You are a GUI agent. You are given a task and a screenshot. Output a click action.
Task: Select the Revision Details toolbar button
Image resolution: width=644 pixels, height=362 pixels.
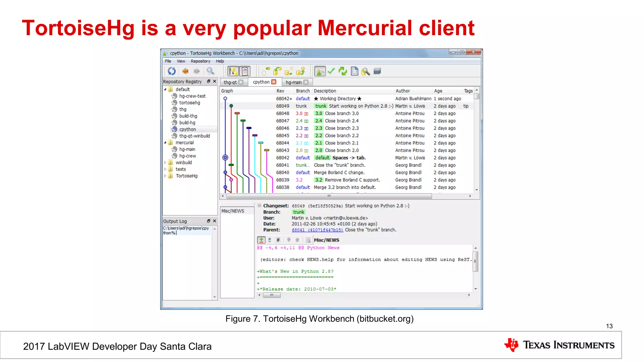coord(320,71)
